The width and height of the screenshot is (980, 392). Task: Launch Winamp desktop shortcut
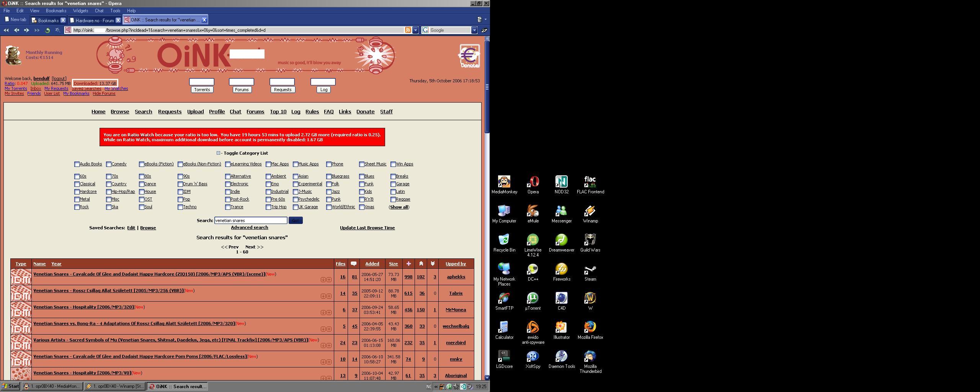click(x=590, y=214)
